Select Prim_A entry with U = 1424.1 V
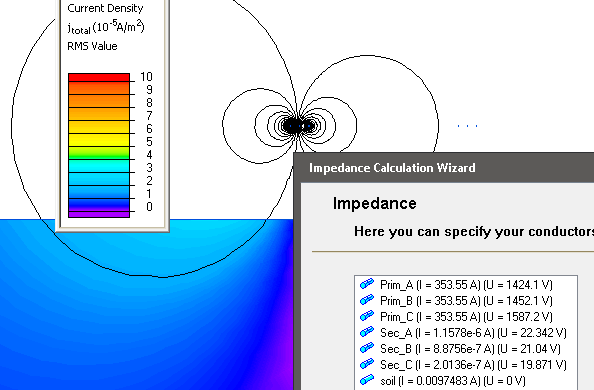 (x=466, y=285)
